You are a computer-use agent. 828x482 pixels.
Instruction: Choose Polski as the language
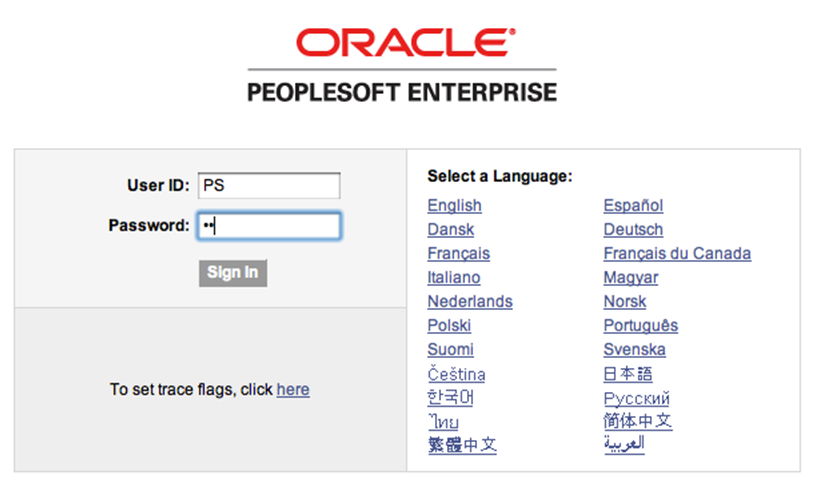pyautogui.click(x=449, y=326)
